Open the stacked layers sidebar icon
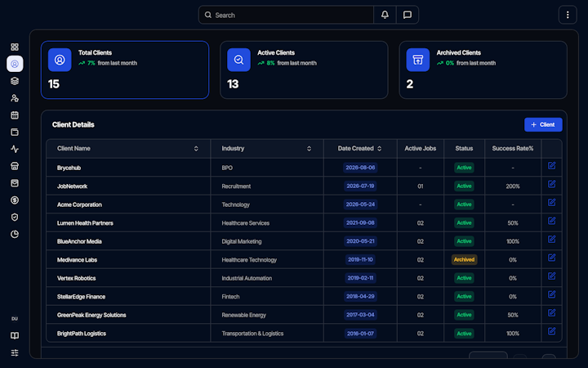588x368 pixels. 15,81
